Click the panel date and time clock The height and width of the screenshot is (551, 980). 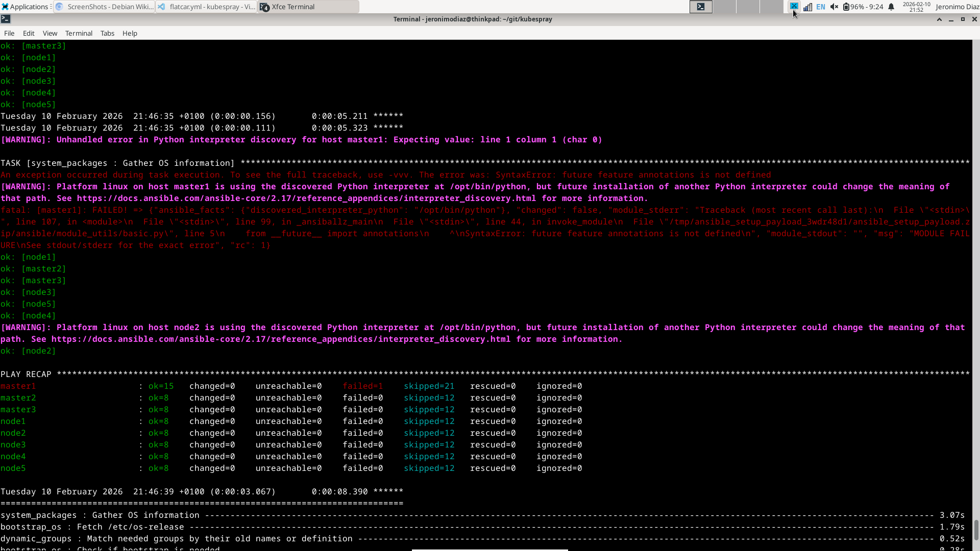pos(916,7)
